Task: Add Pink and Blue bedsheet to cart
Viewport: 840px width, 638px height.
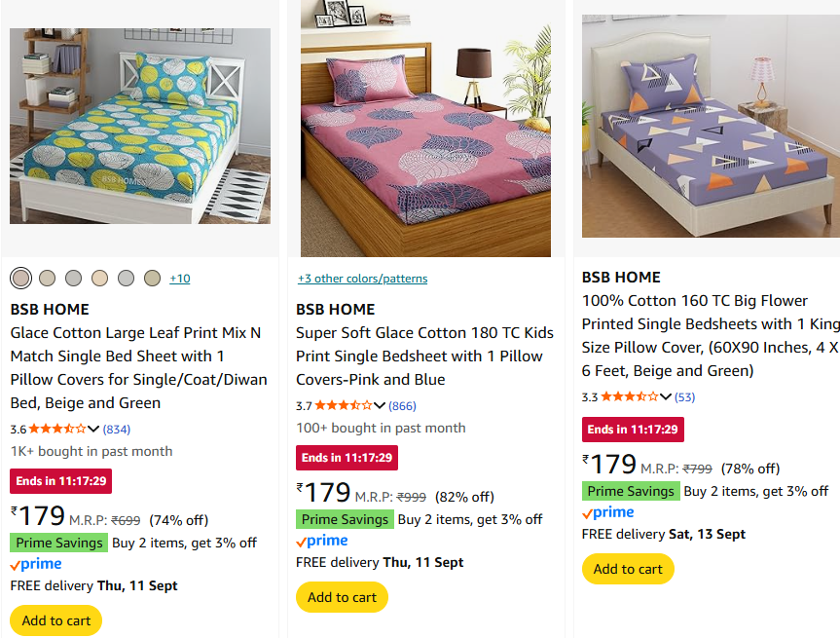Action: click(342, 597)
